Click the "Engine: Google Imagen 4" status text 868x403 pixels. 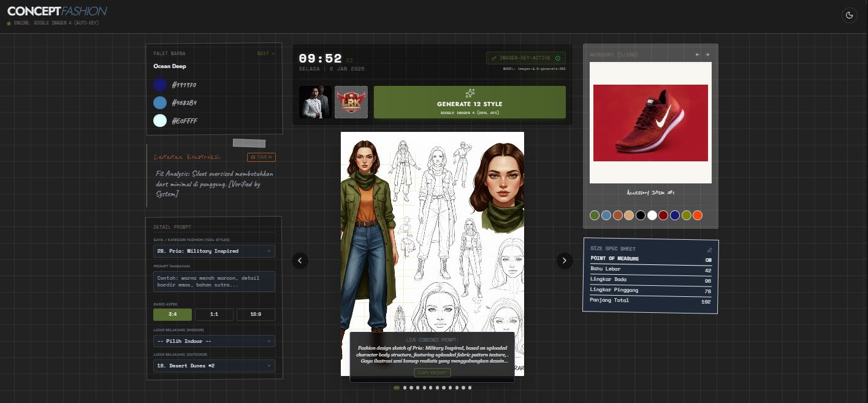[x=56, y=23]
